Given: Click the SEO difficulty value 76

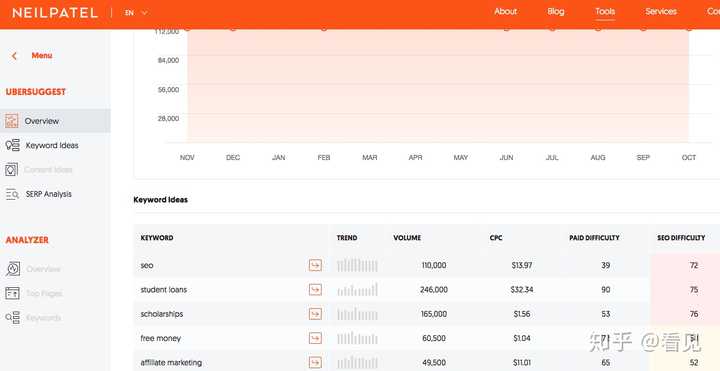Looking at the screenshot, I should tap(694, 314).
